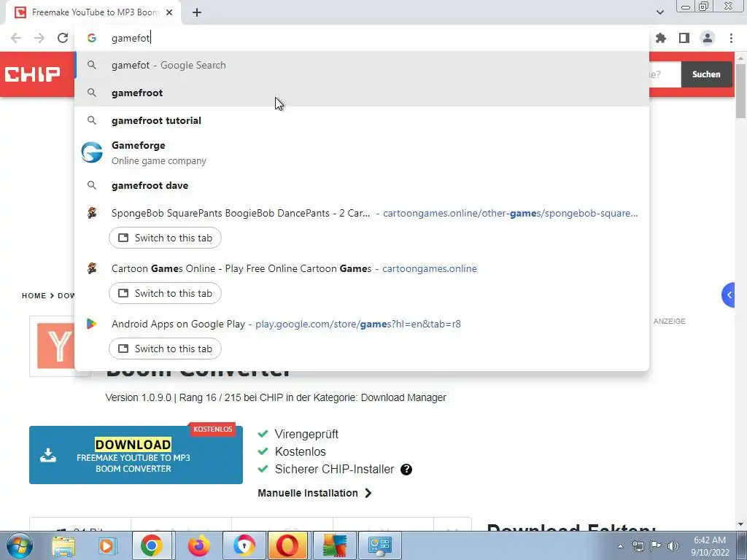Switch to the Cartoon Games Online tab
This screenshot has height=560, width=747.
[x=165, y=293]
